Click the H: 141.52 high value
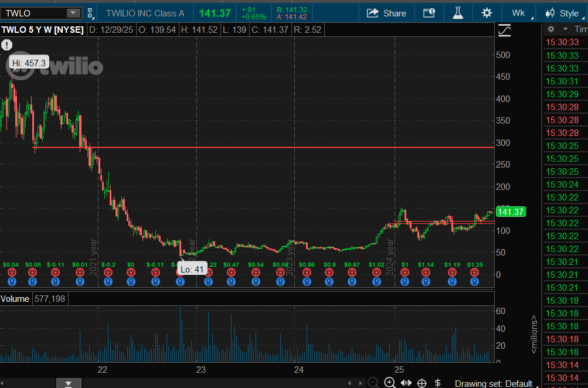 coord(199,30)
